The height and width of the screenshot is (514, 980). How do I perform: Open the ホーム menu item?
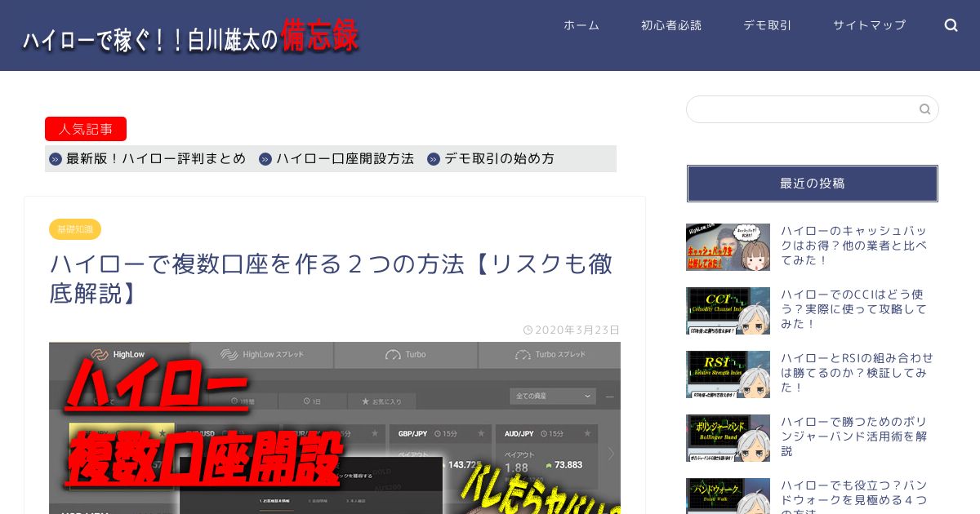click(x=581, y=25)
